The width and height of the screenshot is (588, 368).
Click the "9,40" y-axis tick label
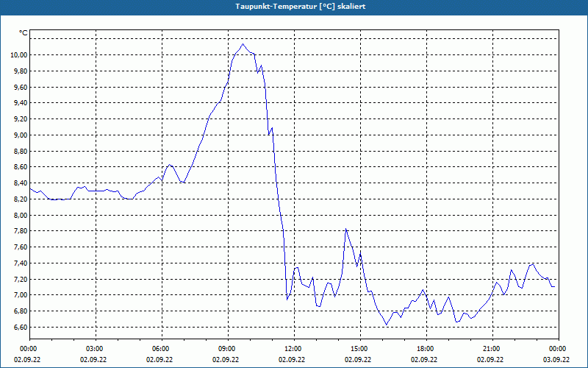tap(21, 103)
